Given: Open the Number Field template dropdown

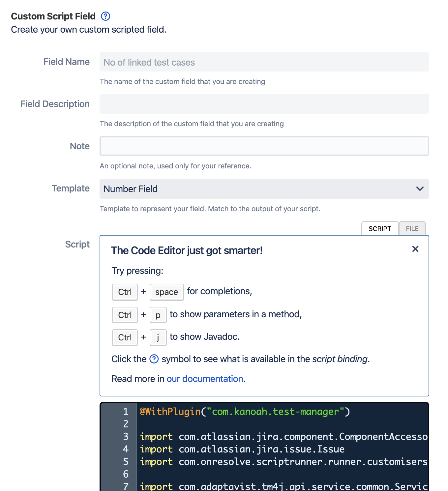Looking at the screenshot, I should click(264, 188).
